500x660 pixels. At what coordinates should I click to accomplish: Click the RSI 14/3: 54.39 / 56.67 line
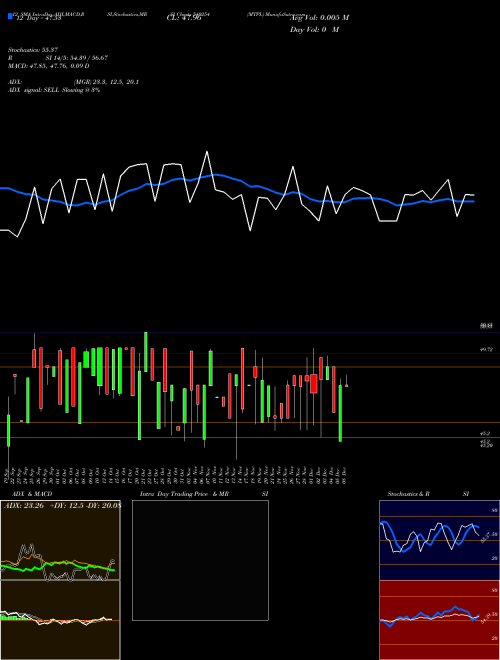pos(58,58)
